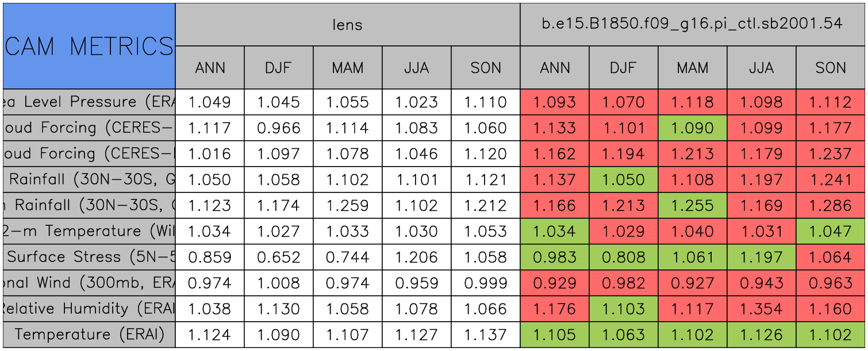Select the Sea Level Pressure row label

coord(89,102)
